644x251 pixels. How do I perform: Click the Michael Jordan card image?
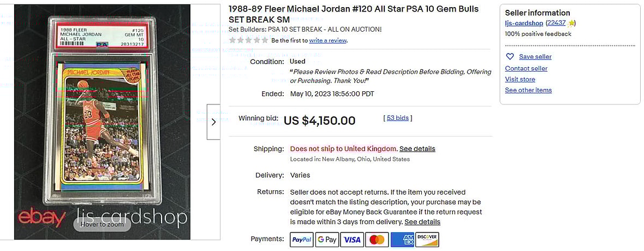tap(102, 122)
